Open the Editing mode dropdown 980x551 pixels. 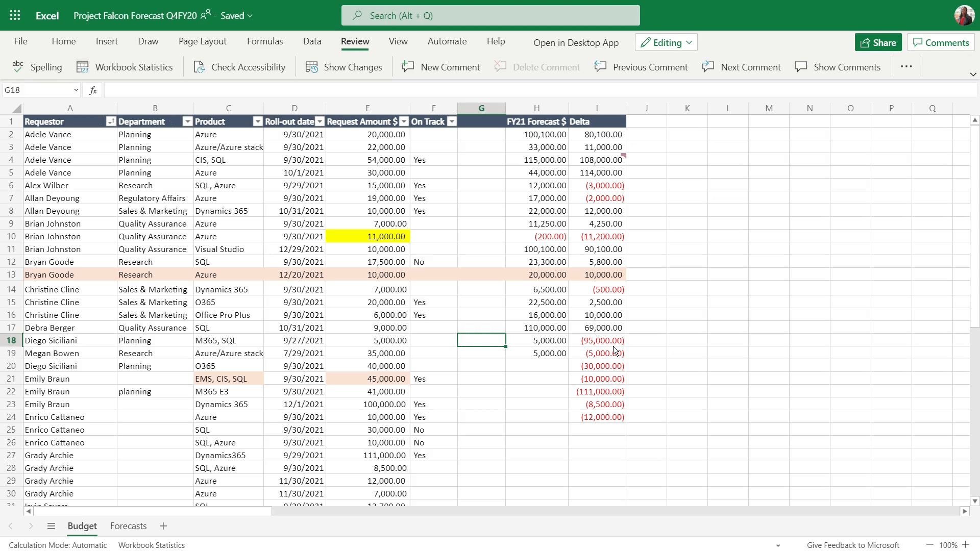tap(666, 42)
